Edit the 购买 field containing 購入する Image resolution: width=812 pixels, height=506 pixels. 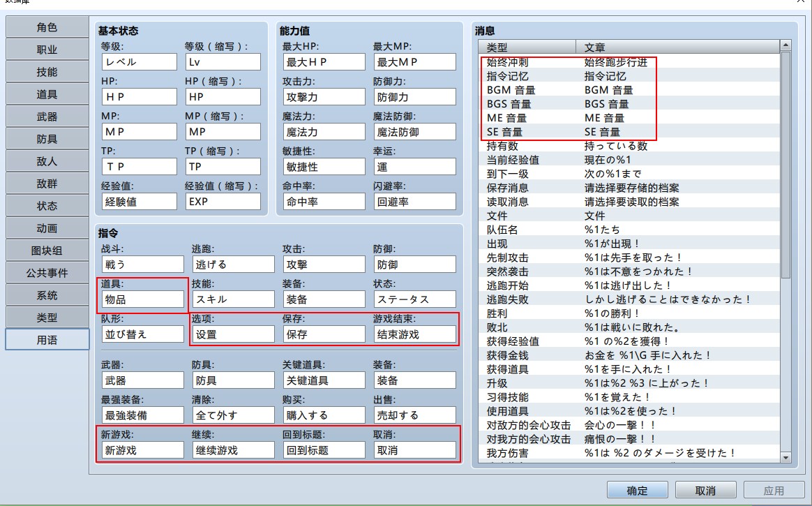tap(324, 415)
